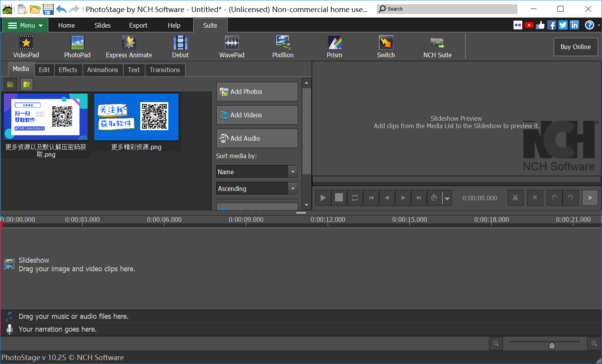Click the blue help question mark icon
602x364 pixels.
coord(590,25)
